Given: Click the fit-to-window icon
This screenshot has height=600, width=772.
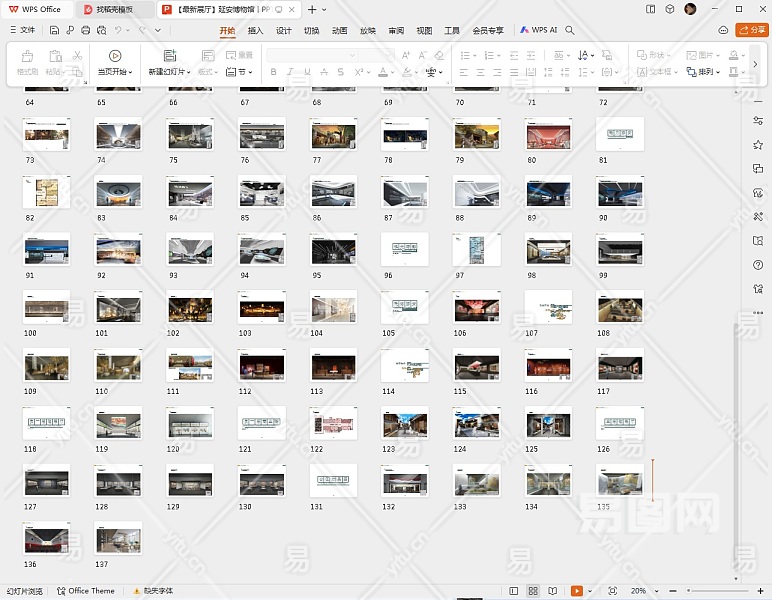Looking at the screenshot, I should (612, 591).
